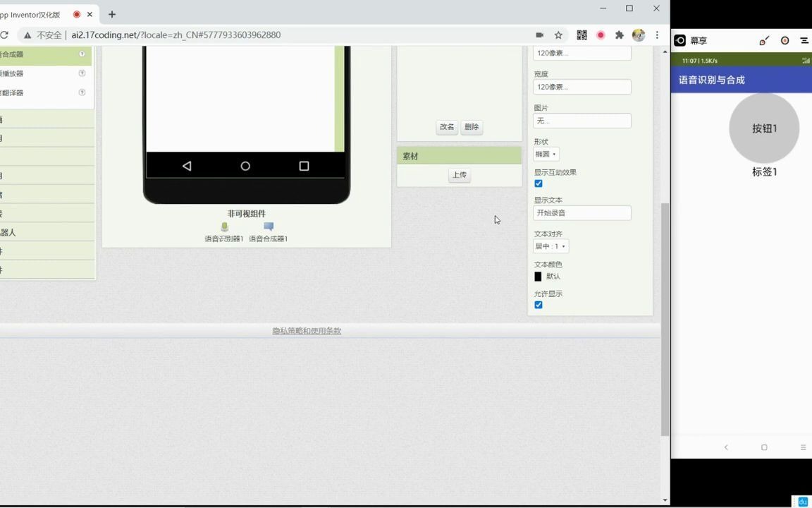The image size is (812, 508).
Task: Click the 改名 button
Action: [447, 127]
